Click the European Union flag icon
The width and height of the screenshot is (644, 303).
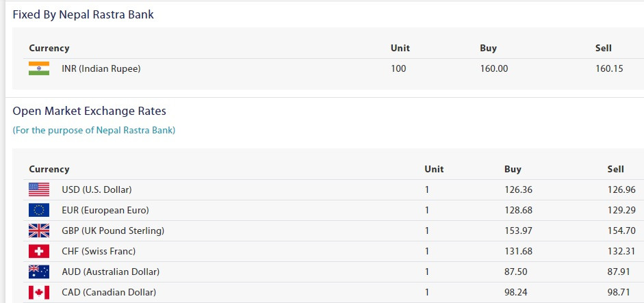(x=39, y=210)
